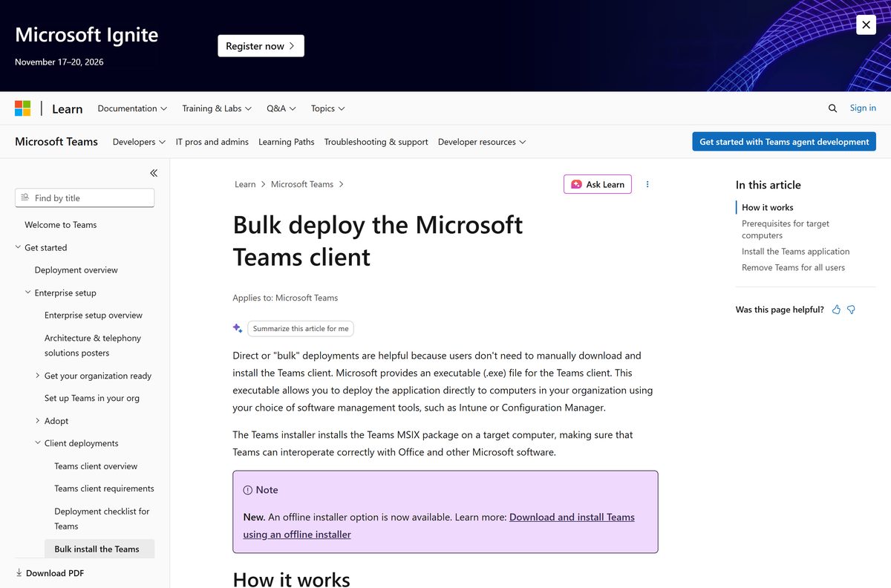Click the Note info icon
The image size is (891, 588).
248,490
